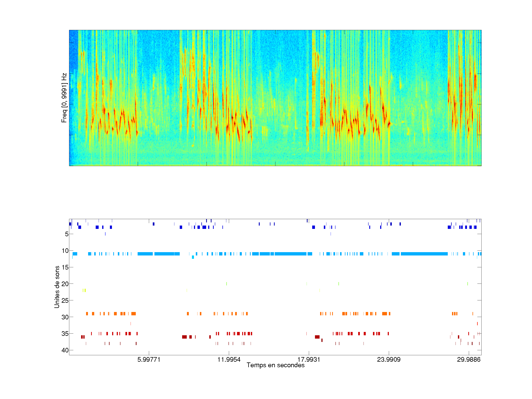Screen dimensions: 532x399
Task: Click the 17.9931 time tick label
Action: (308, 359)
